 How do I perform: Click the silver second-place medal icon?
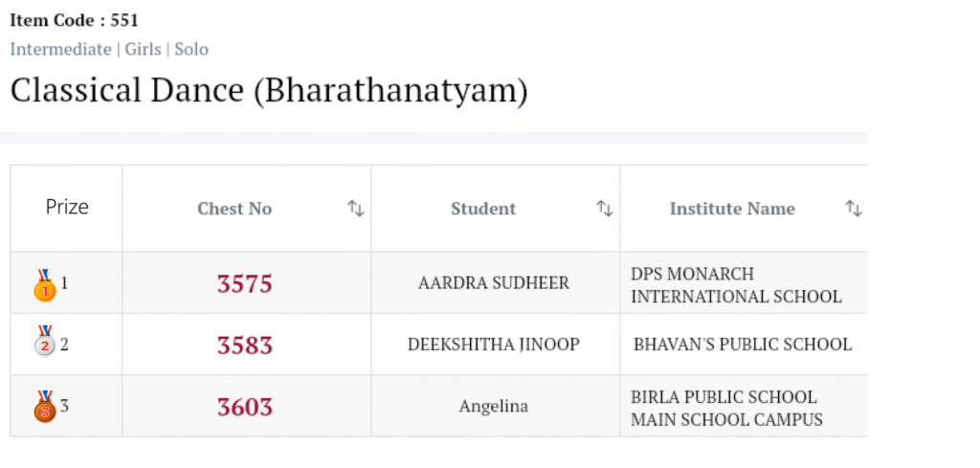click(44, 345)
